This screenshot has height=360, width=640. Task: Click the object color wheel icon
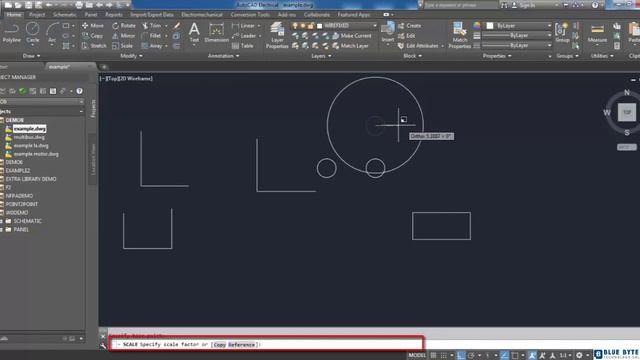pos(477,26)
